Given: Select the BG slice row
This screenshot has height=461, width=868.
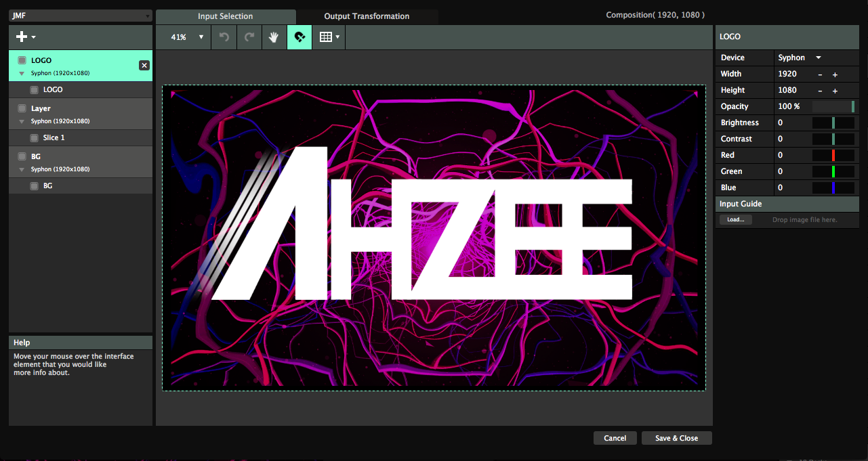Looking at the screenshot, I should (81, 185).
